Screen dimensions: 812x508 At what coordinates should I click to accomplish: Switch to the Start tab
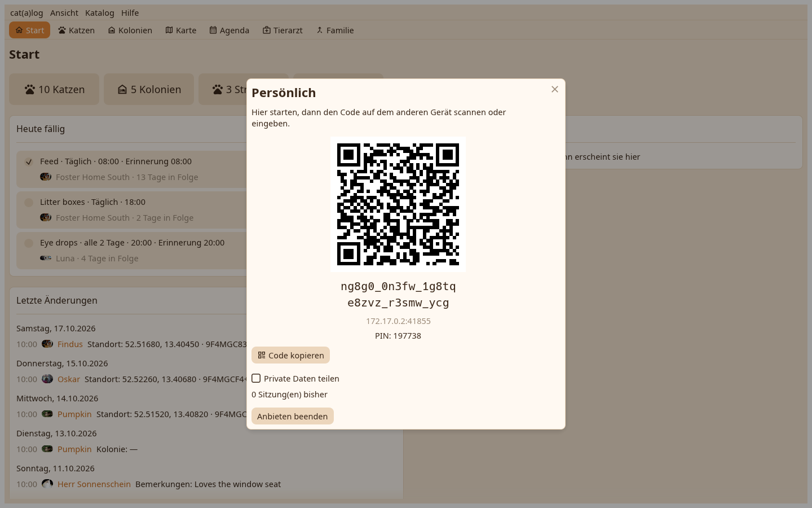[29, 30]
